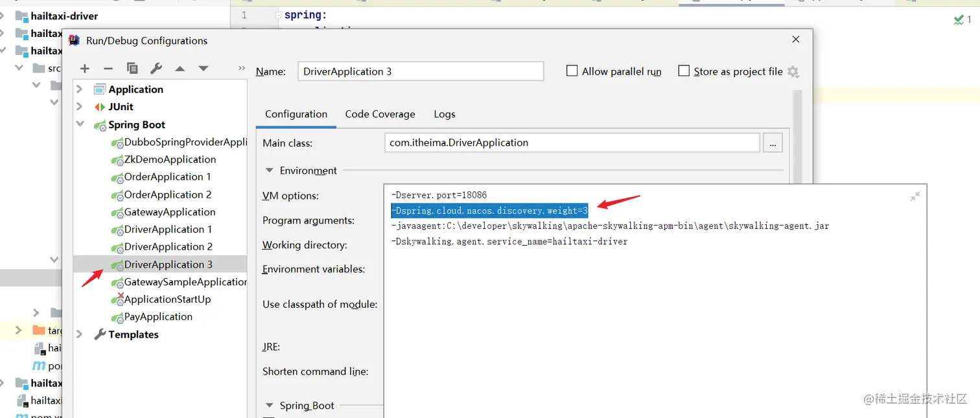The width and height of the screenshot is (980, 418).
Task: Click the Templates wrench icon
Action: click(x=99, y=334)
